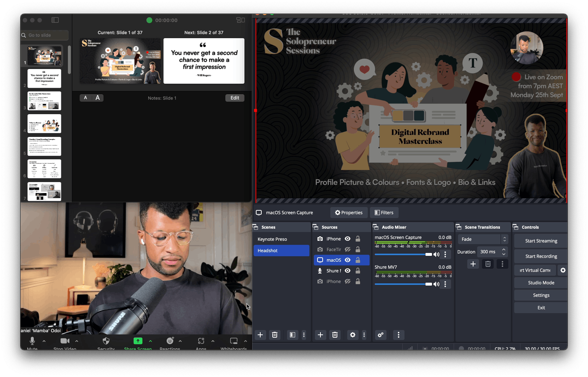Image resolution: width=588 pixels, height=377 pixels.
Task: Hide the Shure source via eye icon
Action: (348, 271)
